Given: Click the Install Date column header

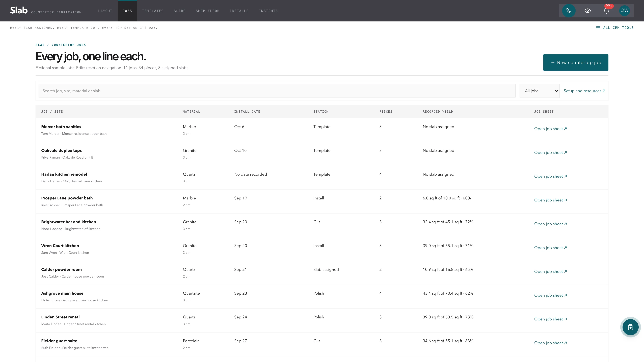Looking at the screenshot, I should click(247, 112).
